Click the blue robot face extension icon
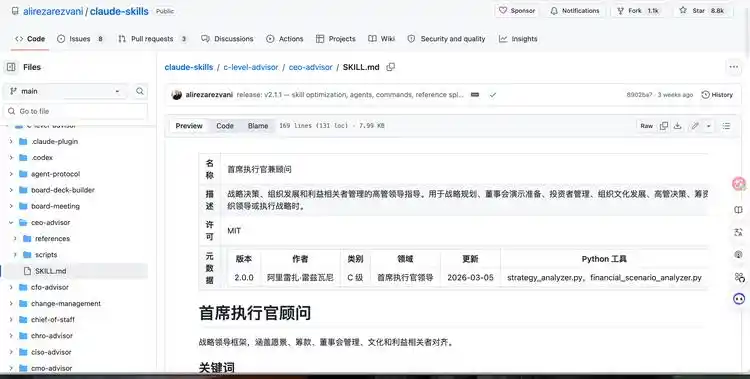Viewport: 750px width, 379px height. click(x=739, y=299)
